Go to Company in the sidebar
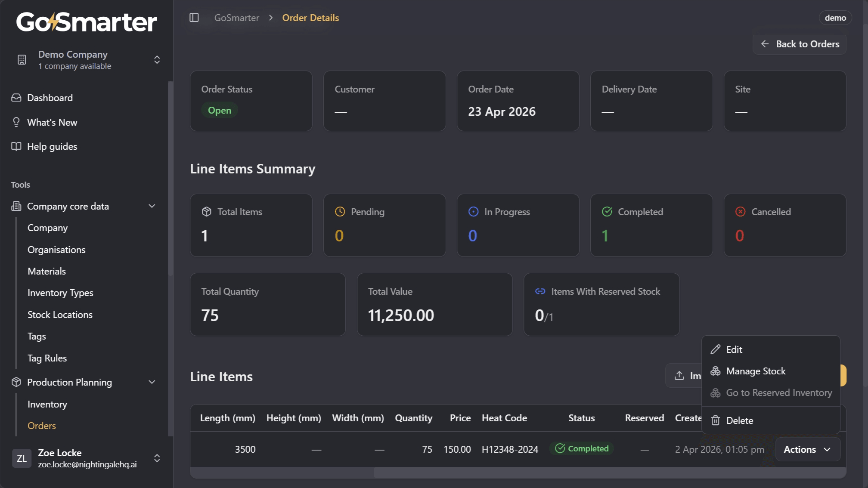The width and height of the screenshot is (868, 488). coord(47,228)
